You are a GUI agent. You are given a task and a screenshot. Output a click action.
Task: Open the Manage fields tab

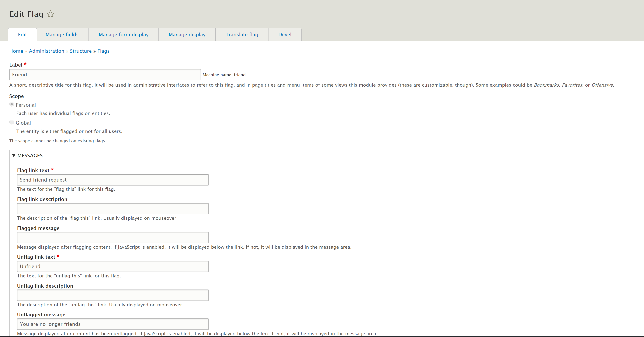pos(62,34)
